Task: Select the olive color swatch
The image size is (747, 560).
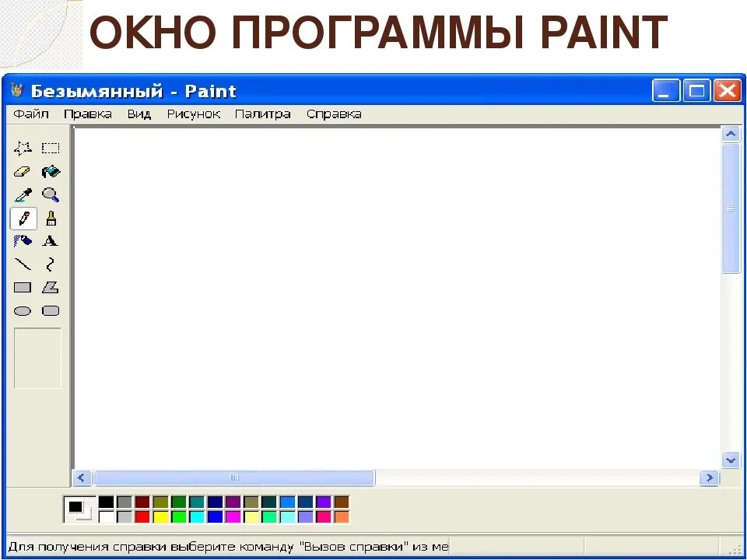Action: [160, 502]
